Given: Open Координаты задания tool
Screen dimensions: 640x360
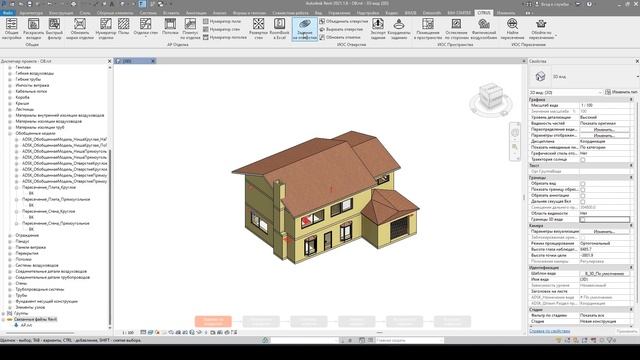Looking at the screenshot, I should click(x=399, y=29).
